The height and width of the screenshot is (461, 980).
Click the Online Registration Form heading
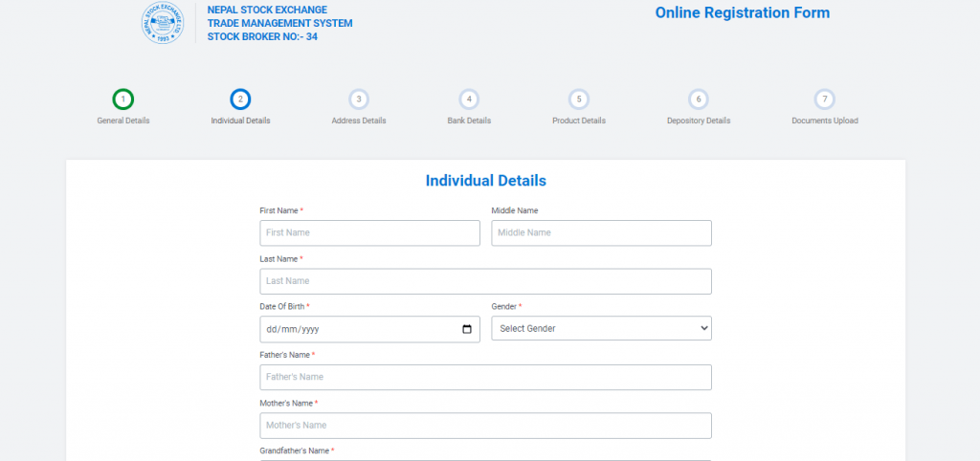[x=743, y=12]
